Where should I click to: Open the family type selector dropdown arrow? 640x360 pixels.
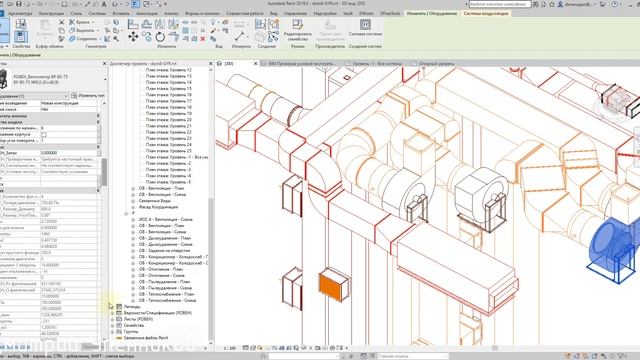click(105, 79)
